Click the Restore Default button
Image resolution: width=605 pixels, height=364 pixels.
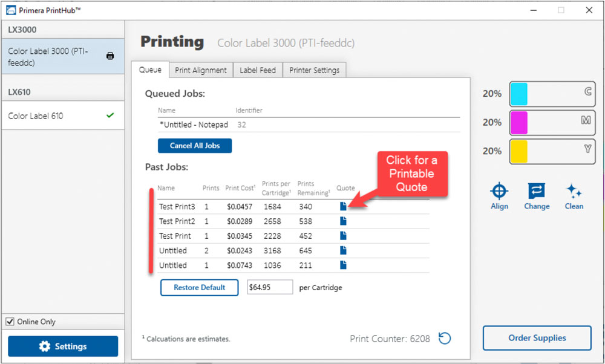click(x=200, y=288)
